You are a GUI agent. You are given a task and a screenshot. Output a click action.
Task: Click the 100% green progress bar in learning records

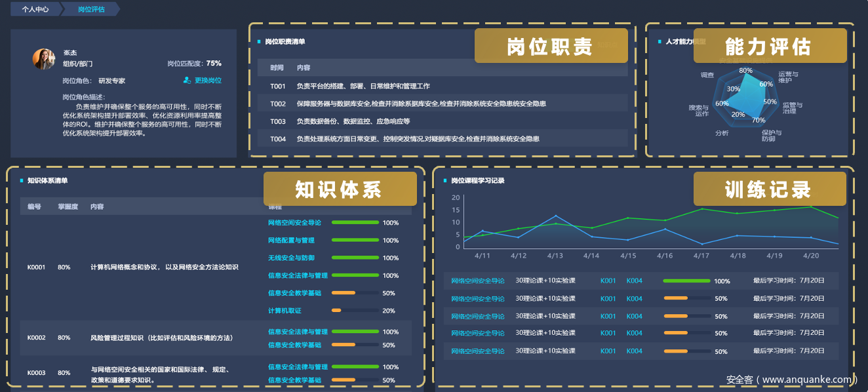point(686,281)
